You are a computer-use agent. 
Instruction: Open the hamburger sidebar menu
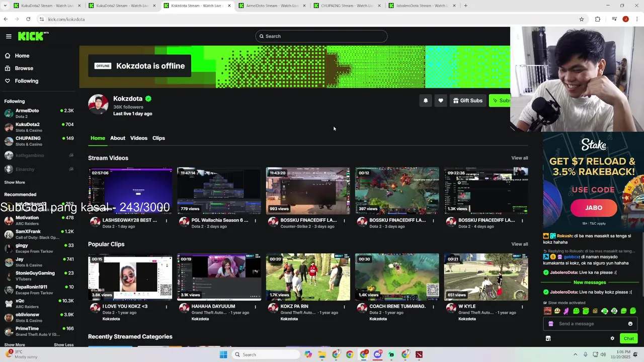[x=9, y=36]
